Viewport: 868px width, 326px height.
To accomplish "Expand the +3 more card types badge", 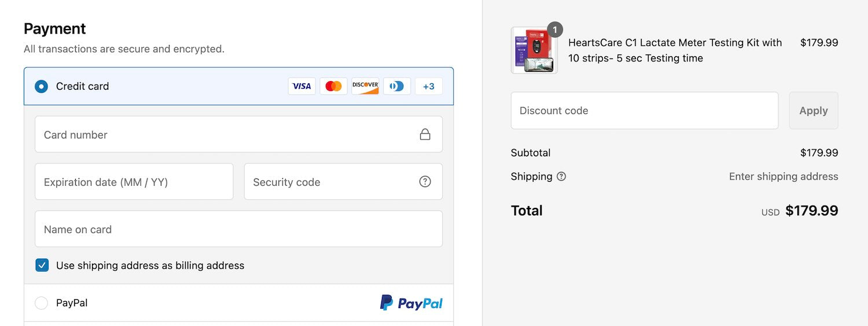I will point(429,86).
